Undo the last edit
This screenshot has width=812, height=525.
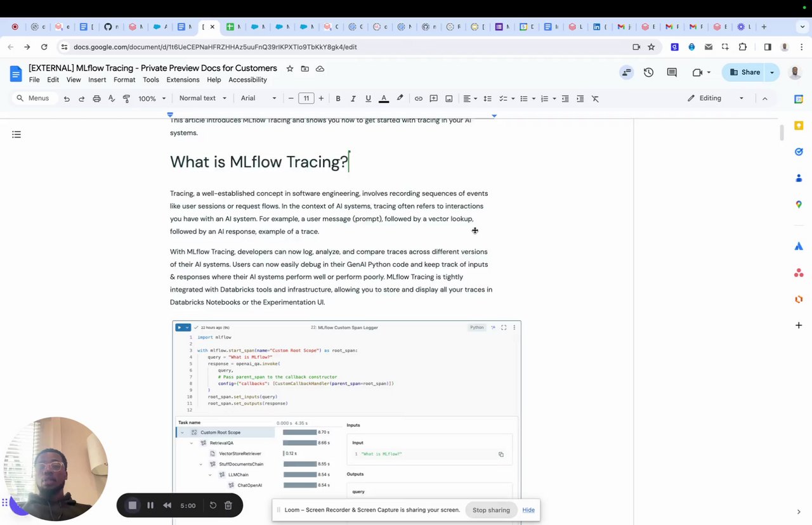pyautogui.click(x=67, y=98)
